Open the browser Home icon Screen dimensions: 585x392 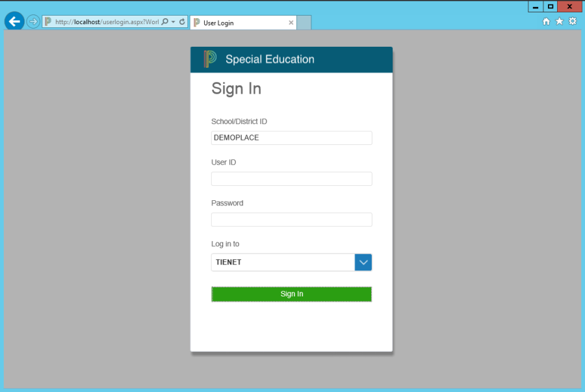click(x=546, y=21)
